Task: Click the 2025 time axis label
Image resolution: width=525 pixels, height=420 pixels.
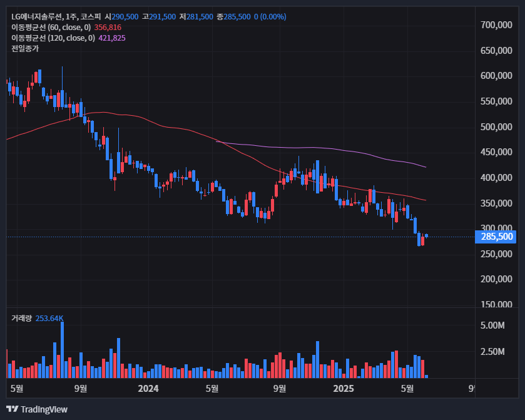Action: [344, 389]
